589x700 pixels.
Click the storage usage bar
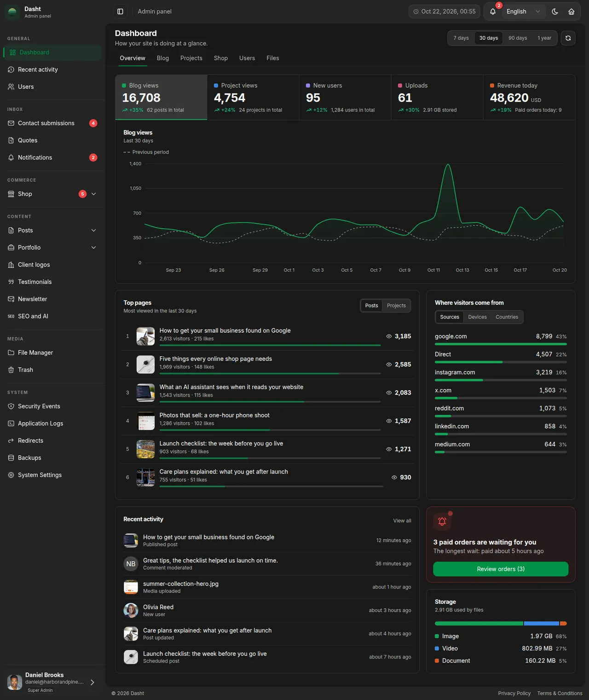pyautogui.click(x=501, y=624)
